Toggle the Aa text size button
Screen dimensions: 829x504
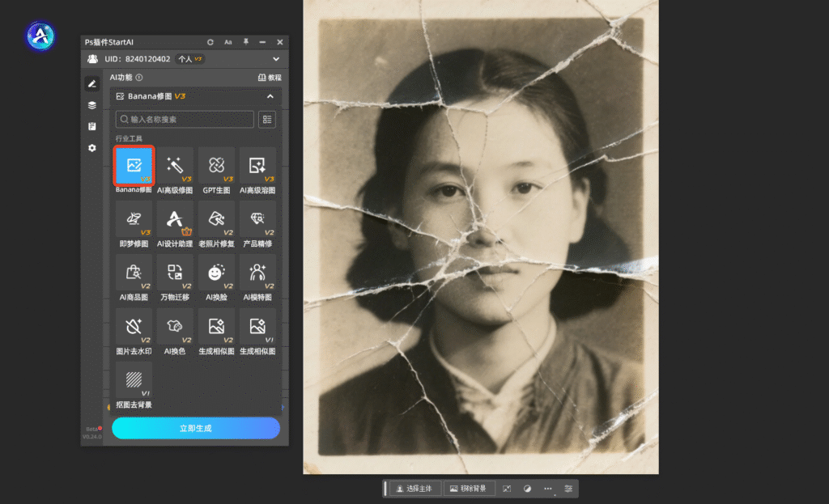click(228, 42)
